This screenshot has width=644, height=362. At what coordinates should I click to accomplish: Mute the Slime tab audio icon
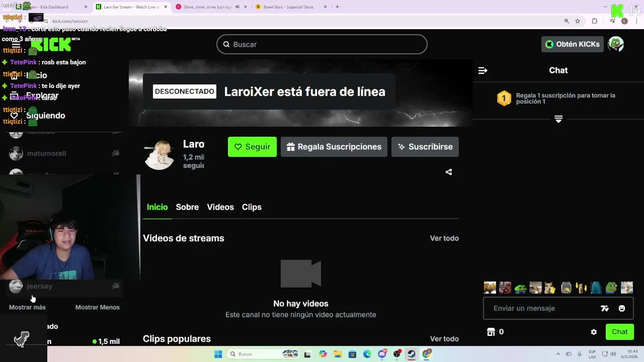point(237,7)
